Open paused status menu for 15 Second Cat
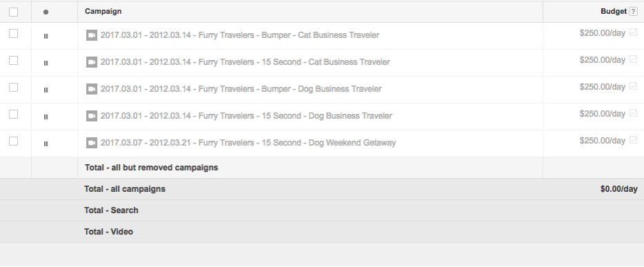 click(x=46, y=63)
